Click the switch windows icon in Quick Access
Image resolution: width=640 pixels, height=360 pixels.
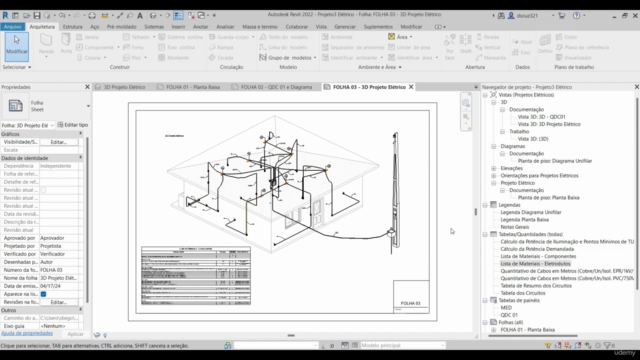[x=202, y=16]
